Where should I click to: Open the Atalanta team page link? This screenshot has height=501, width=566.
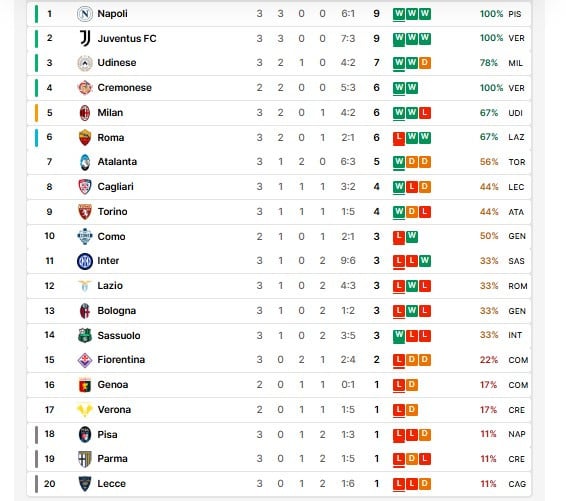click(117, 162)
